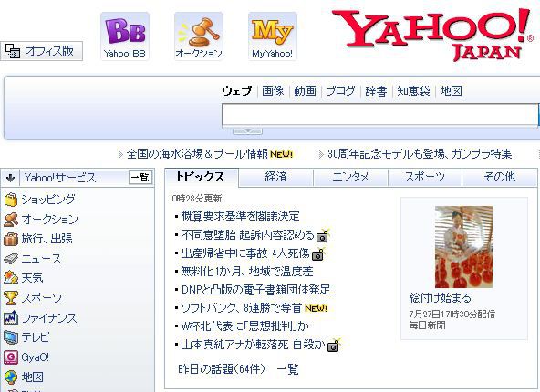Screen dimensions: 540x392
Task: Select the 辞書 search tab
Action: pos(376,91)
